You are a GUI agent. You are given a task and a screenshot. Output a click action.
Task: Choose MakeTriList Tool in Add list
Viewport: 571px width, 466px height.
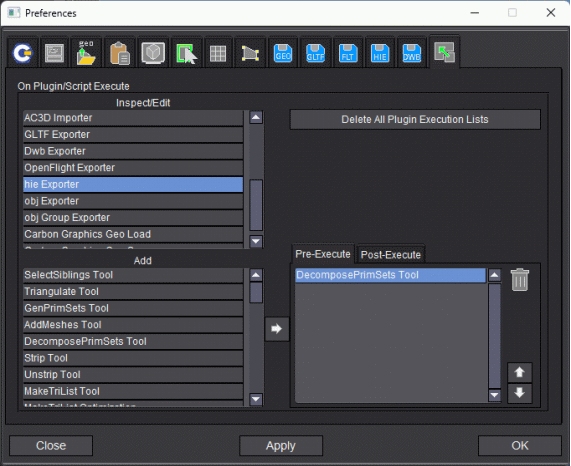pos(133,391)
